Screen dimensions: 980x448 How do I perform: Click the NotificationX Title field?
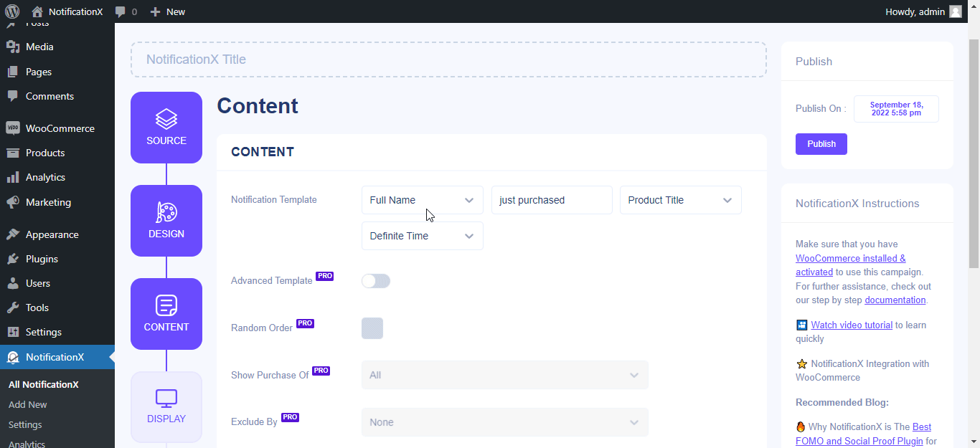tap(448, 59)
